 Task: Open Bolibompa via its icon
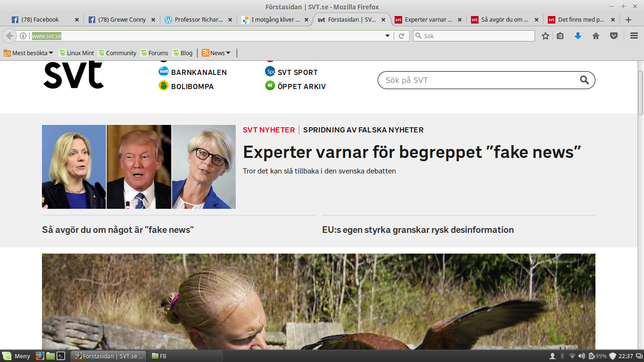pos(164,86)
